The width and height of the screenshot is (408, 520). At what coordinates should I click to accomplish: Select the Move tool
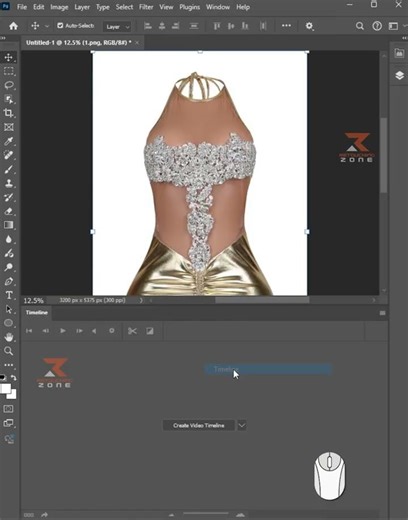tap(9, 57)
